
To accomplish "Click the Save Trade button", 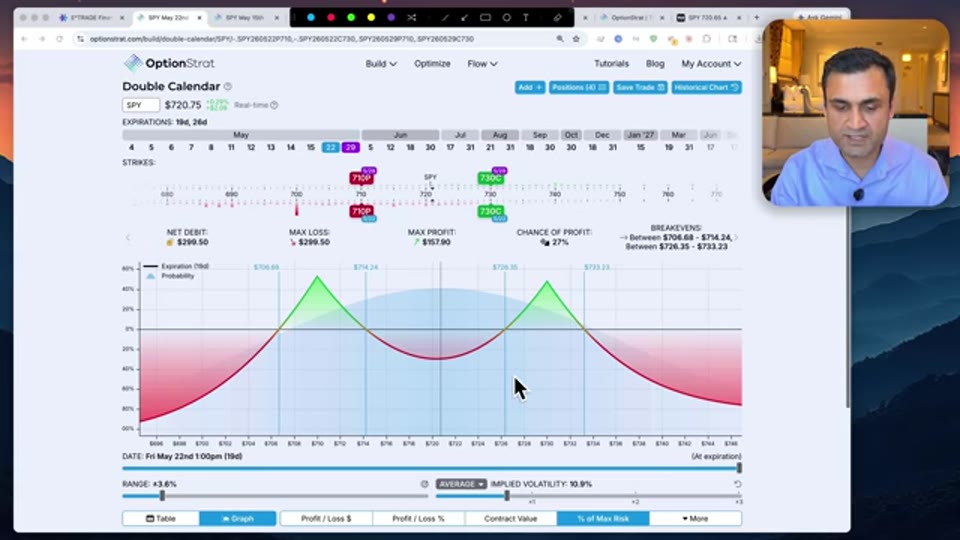I will tap(640, 88).
